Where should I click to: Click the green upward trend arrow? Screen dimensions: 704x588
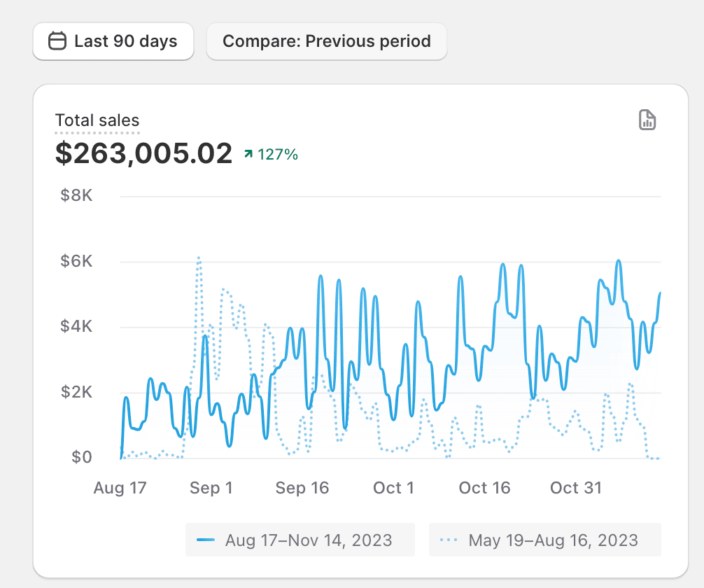248,154
